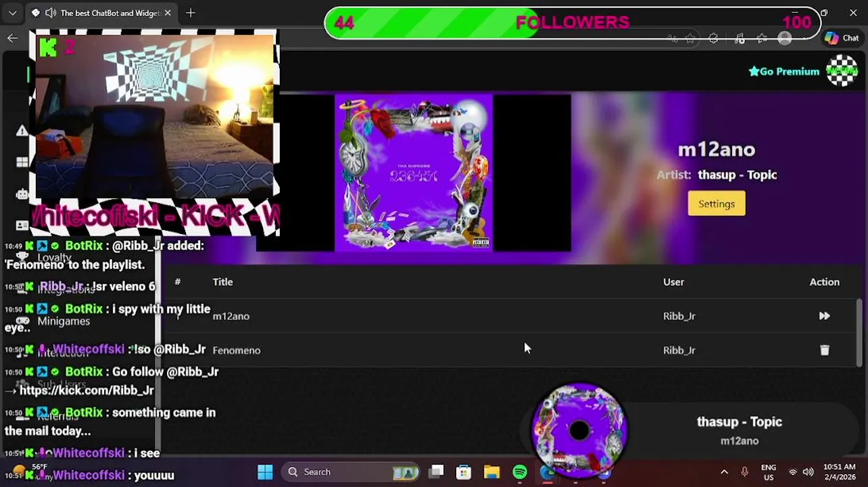Launch Microsoft Store from the taskbar

[464, 472]
